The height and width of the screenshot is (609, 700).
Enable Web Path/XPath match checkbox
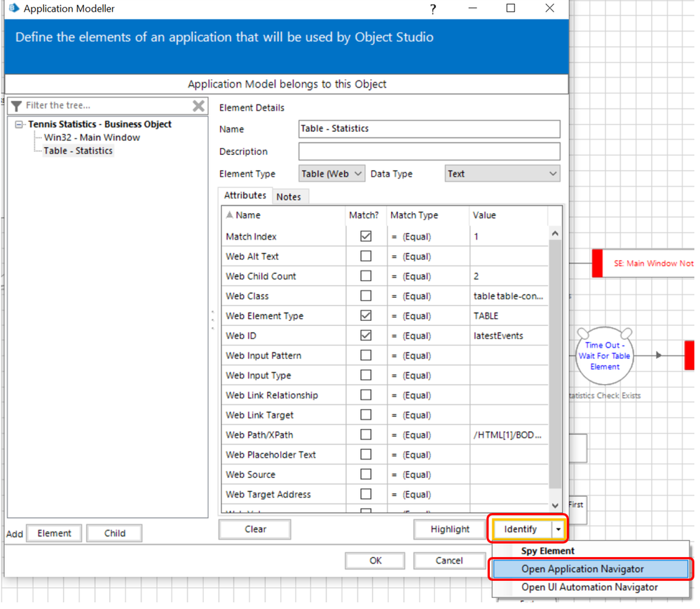click(366, 434)
